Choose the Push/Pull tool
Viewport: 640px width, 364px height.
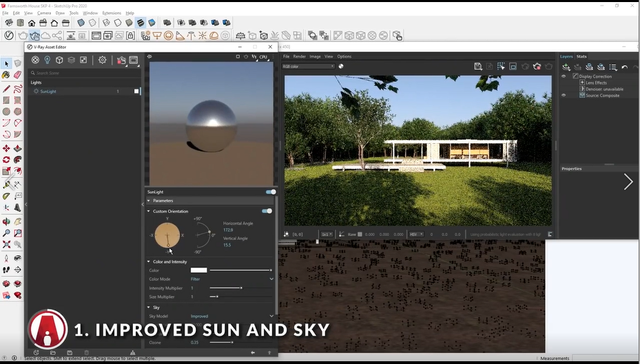[x=17, y=149]
